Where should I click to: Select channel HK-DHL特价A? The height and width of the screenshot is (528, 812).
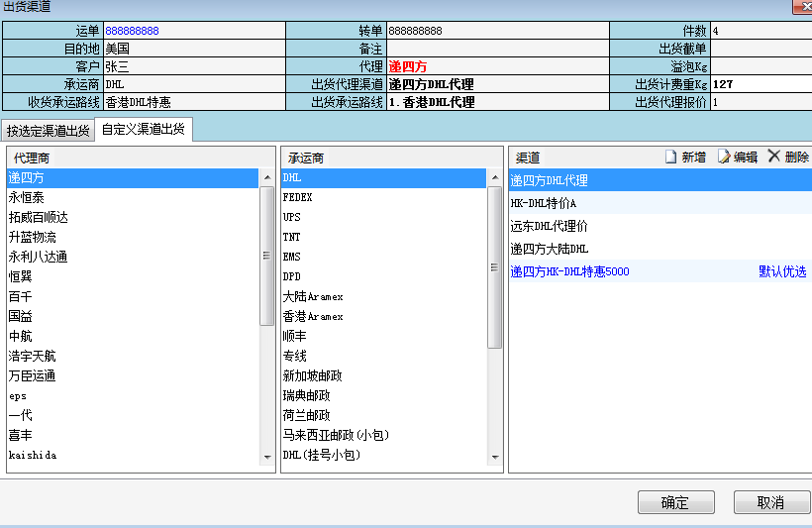543,203
